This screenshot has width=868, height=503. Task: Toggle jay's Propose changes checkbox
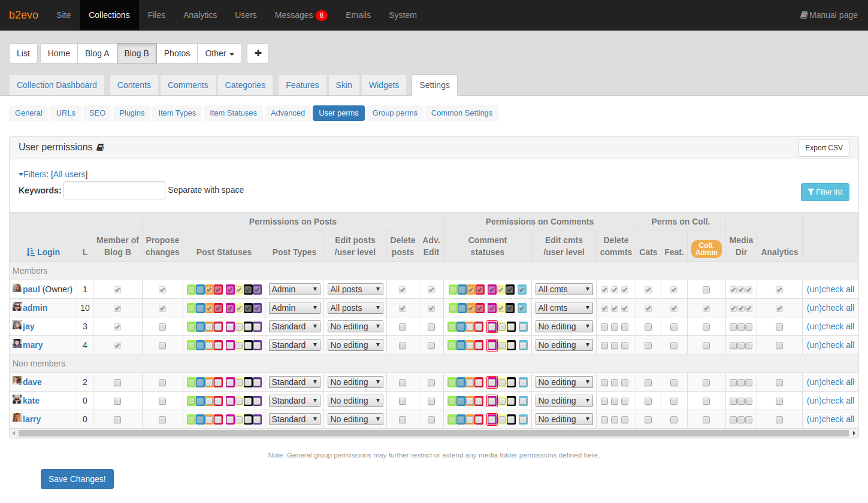point(162,327)
